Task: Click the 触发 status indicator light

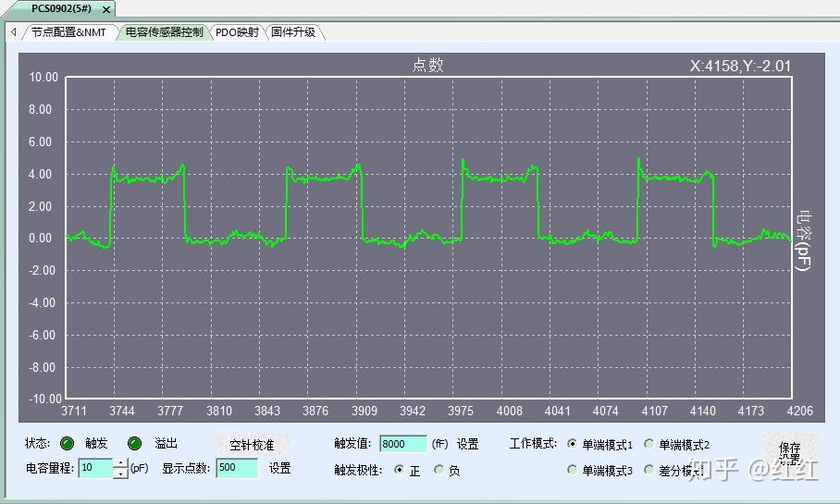Action: (x=67, y=444)
